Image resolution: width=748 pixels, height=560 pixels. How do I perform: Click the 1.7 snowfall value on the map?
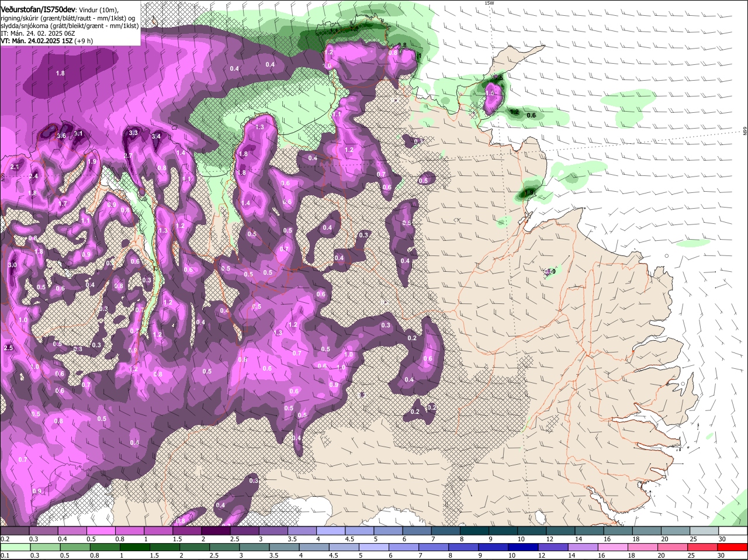pyautogui.click(x=64, y=203)
